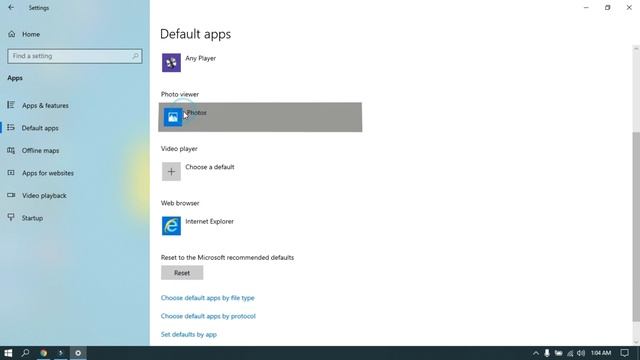The image size is (640, 360).
Task: Go back using the Settings back arrow
Action: click(11, 7)
